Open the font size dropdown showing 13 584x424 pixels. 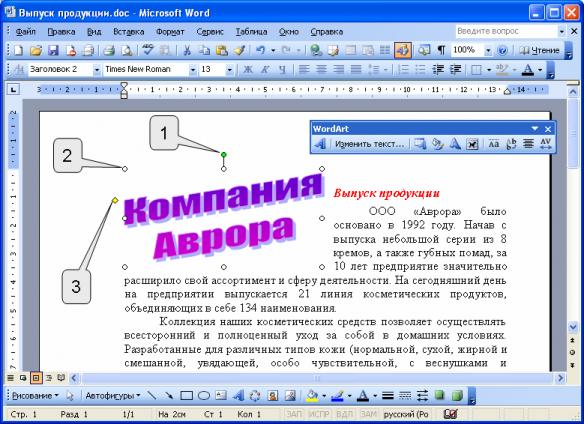[x=230, y=70]
